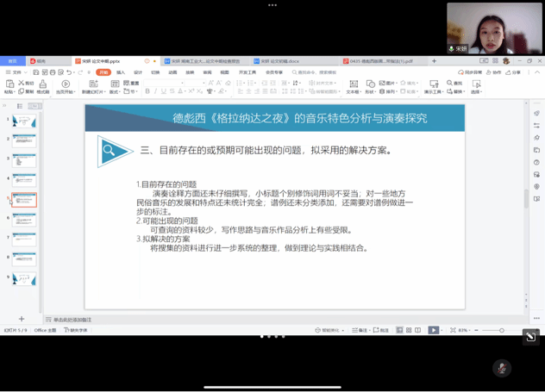545x392 pixels.
Task: Open the Design (设计) ribbon tab
Action: (138, 72)
